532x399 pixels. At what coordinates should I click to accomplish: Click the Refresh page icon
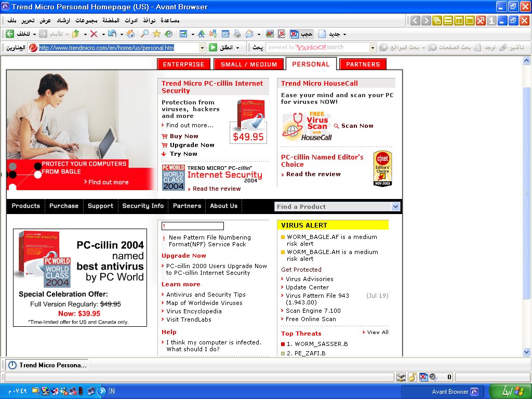click(x=112, y=34)
